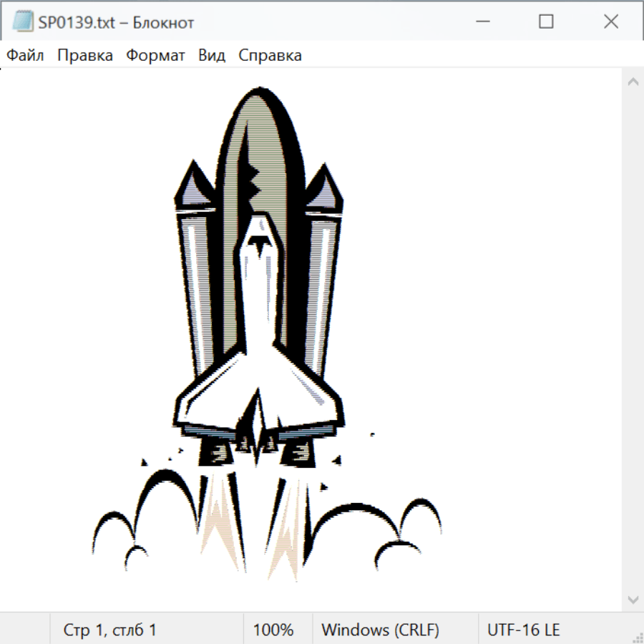Click the scroll up arrow of the vertical scrollbar
This screenshot has height=644, width=644.
coord(633,82)
